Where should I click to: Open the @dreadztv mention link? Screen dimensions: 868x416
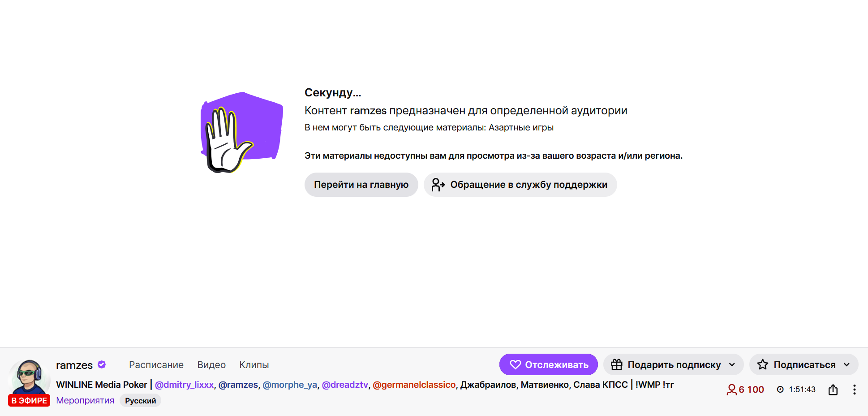click(345, 385)
